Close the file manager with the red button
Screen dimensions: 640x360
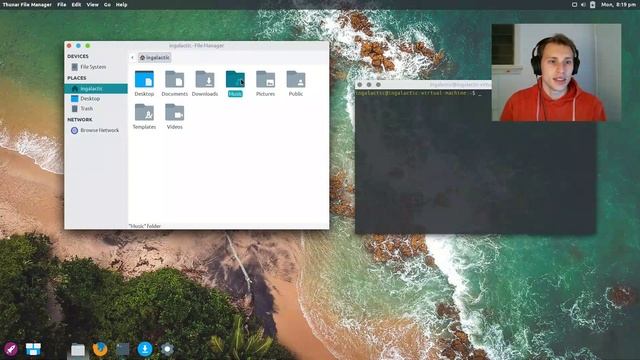coord(69,46)
